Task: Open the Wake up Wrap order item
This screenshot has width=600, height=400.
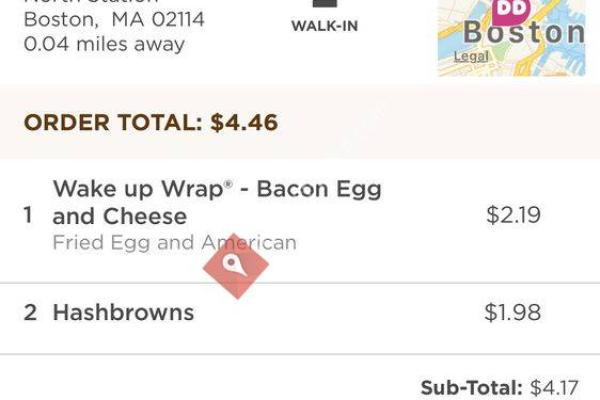Action: (216, 202)
